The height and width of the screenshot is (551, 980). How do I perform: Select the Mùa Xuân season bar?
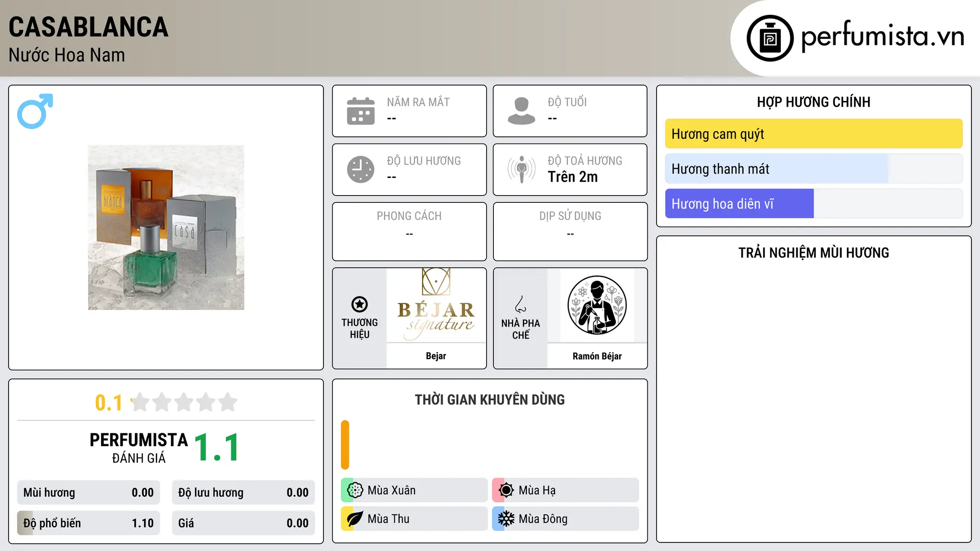click(414, 490)
